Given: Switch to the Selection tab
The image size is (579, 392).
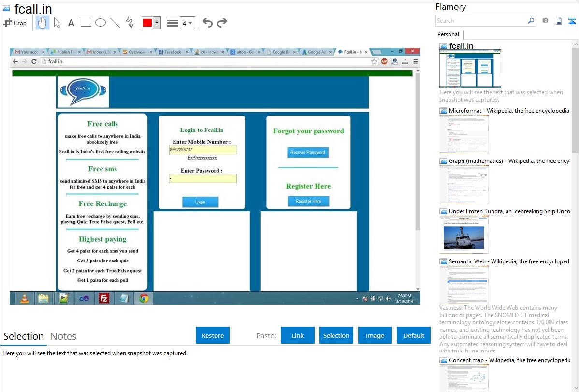Looking at the screenshot, I should coord(24,336).
